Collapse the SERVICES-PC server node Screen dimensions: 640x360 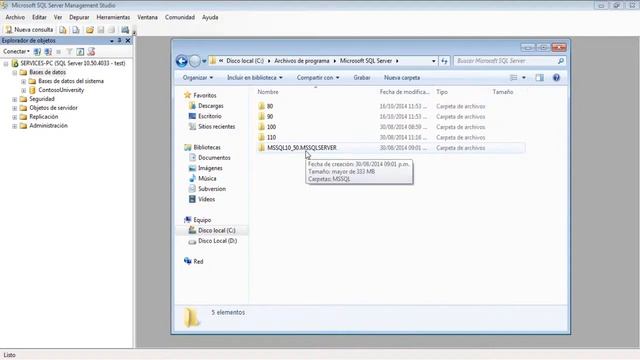[x=6, y=64]
